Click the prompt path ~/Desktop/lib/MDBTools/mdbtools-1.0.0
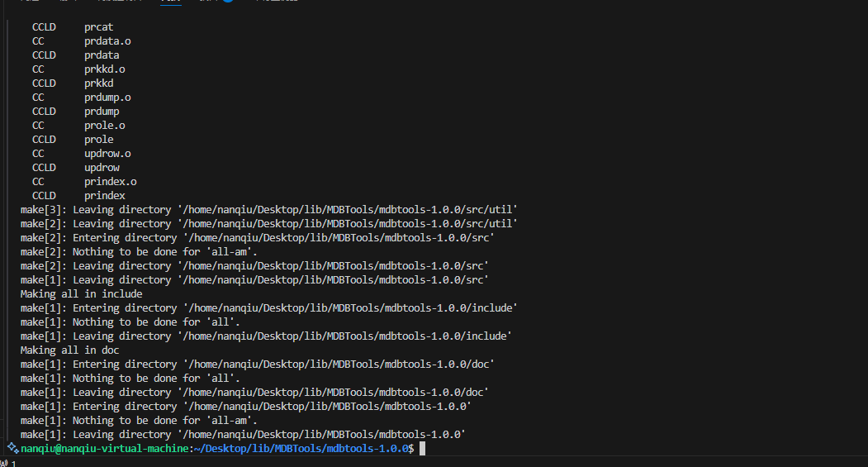868x467 pixels. click(x=301, y=448)
